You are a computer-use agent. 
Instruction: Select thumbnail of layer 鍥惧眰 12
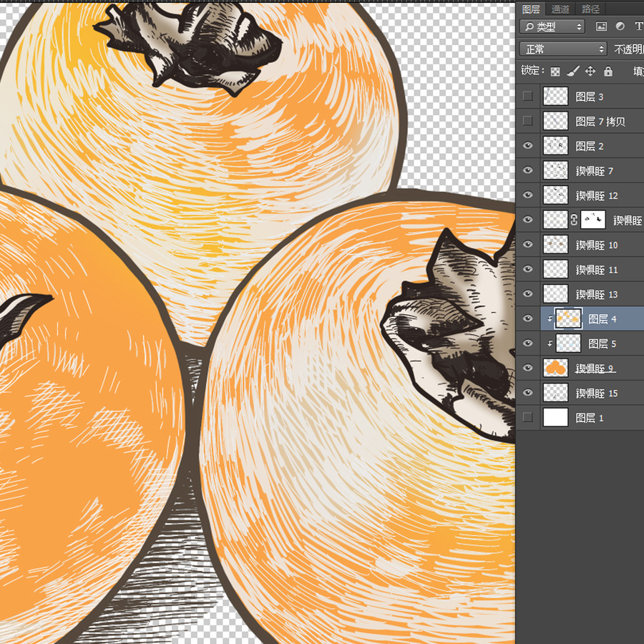556,195
